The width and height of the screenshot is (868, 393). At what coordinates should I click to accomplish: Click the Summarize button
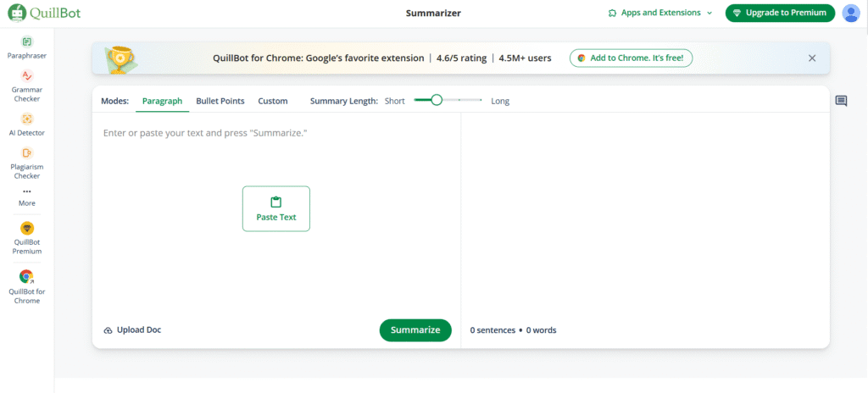pyautogui.click(x=415, y=329)
